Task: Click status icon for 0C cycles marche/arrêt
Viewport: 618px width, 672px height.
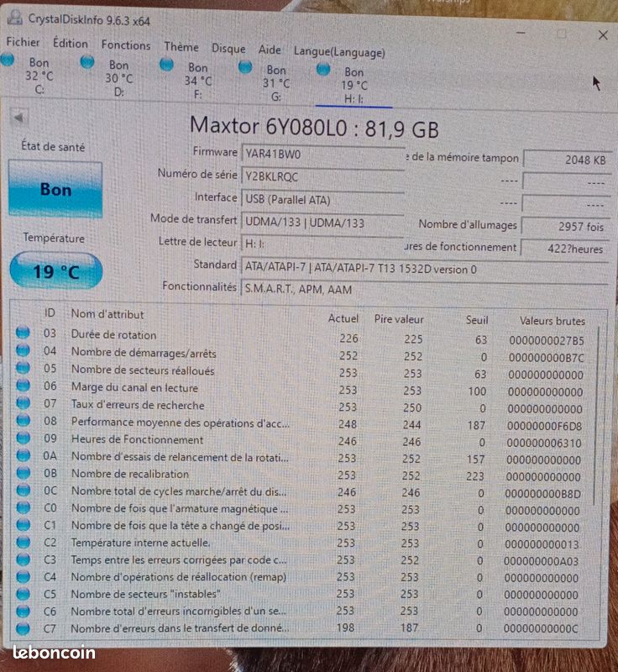Action: coord(24,491)
